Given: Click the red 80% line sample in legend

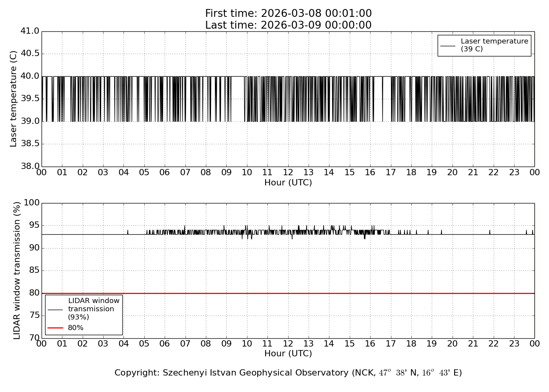Looking at the screenshot, I should point(55,328).
